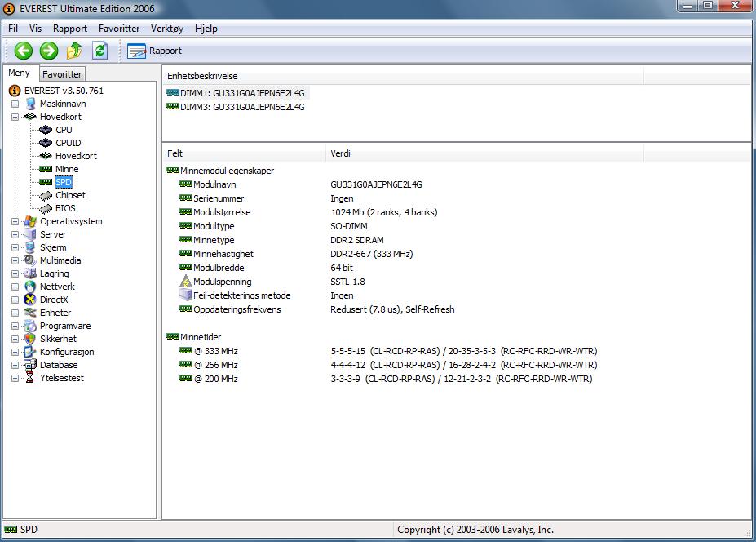Click the Nettverk network icon
Screen dimensions: 756x542
click(30, 287)
